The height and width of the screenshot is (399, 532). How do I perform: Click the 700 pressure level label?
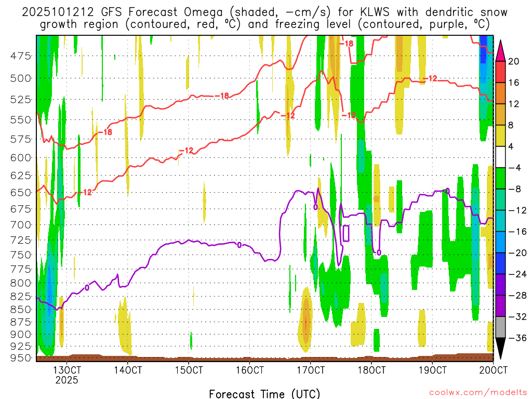[21, 224]
